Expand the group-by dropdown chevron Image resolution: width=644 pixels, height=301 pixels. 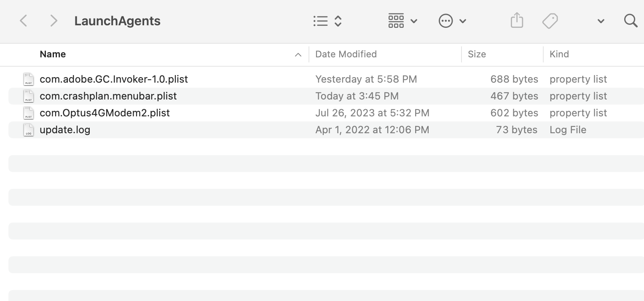tap(414, 21)
